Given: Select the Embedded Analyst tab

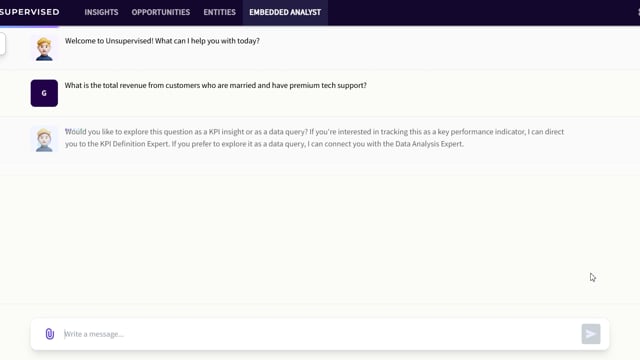Looking at the screenshot, I should pyautogui.click(x=285, y=12).
